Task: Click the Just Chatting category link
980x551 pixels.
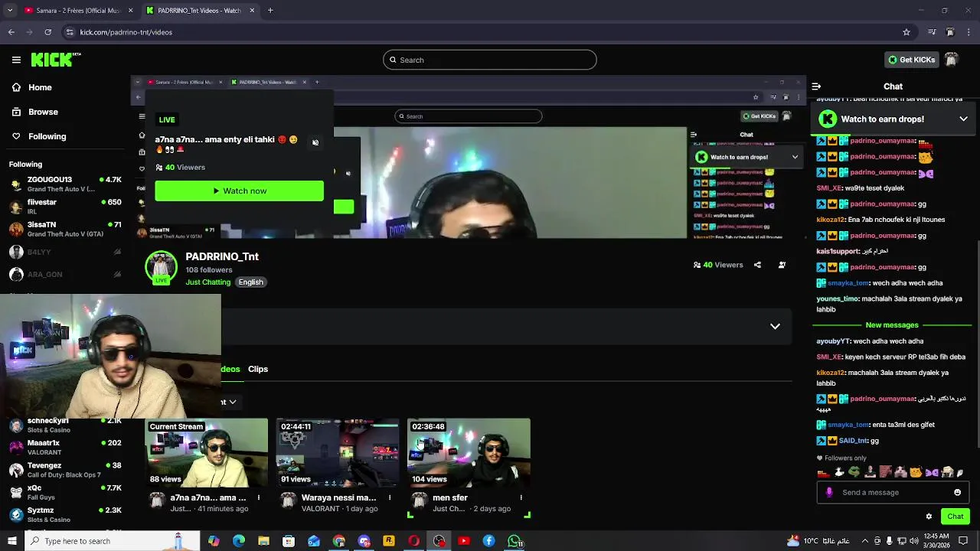Action: point(207,282)
